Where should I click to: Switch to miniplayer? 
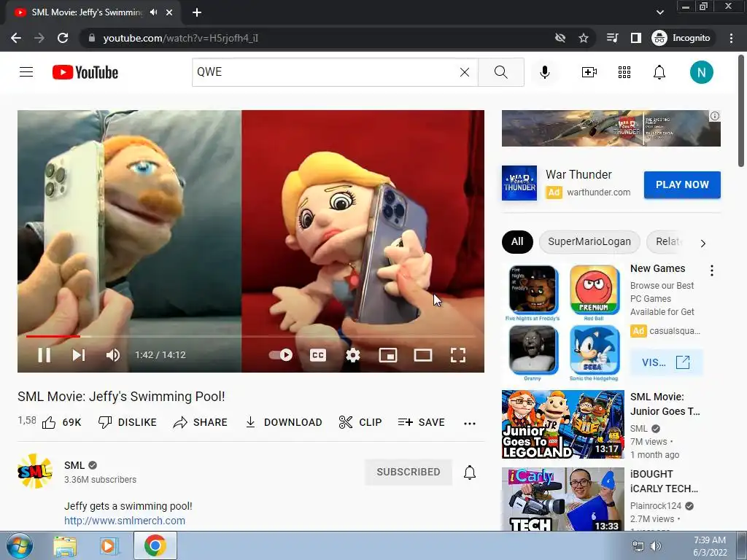click(x=388, y=355)
